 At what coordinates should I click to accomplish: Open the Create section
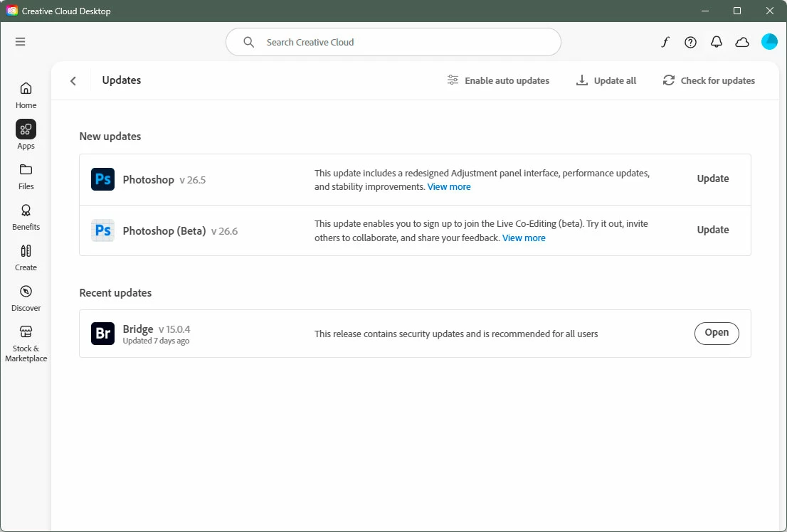pyautogui.click(x=26, y=258)
